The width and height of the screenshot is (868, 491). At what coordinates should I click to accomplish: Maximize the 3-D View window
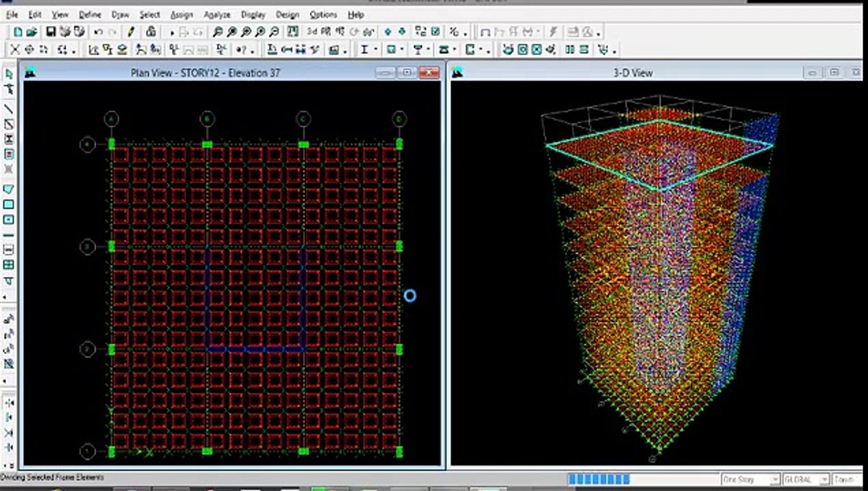834,72
